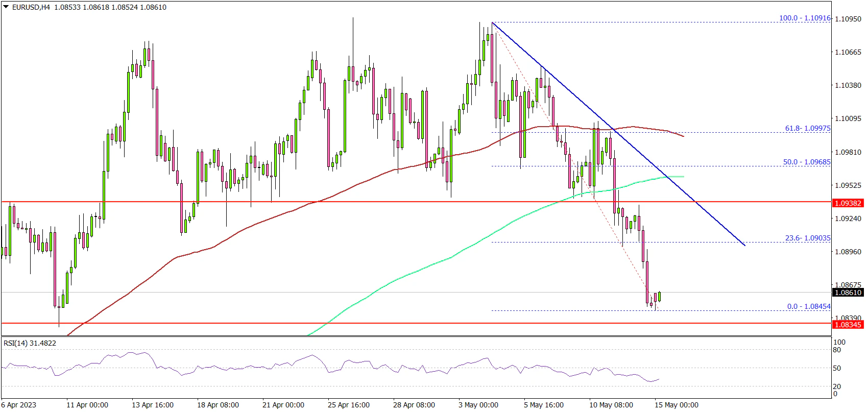Click the 1.10950 price axis label
This screenshot has width=868, height=412.
point(848,19)
